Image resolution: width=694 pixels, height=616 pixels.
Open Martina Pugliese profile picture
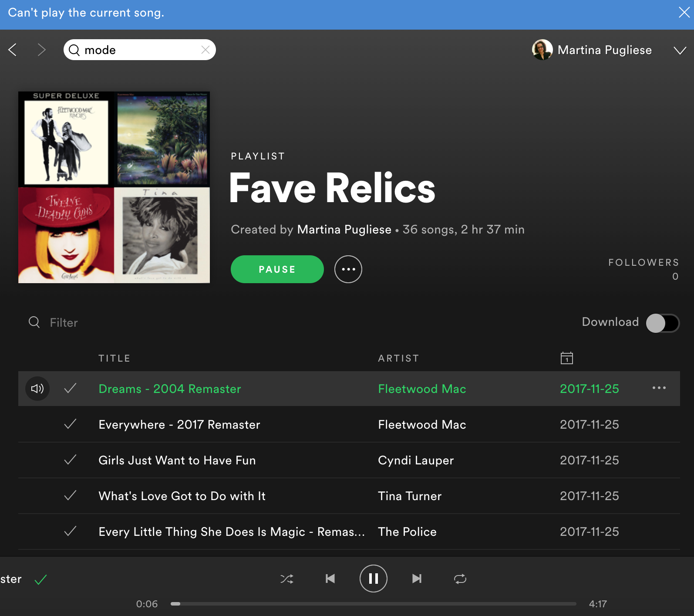tap(542, 50)
